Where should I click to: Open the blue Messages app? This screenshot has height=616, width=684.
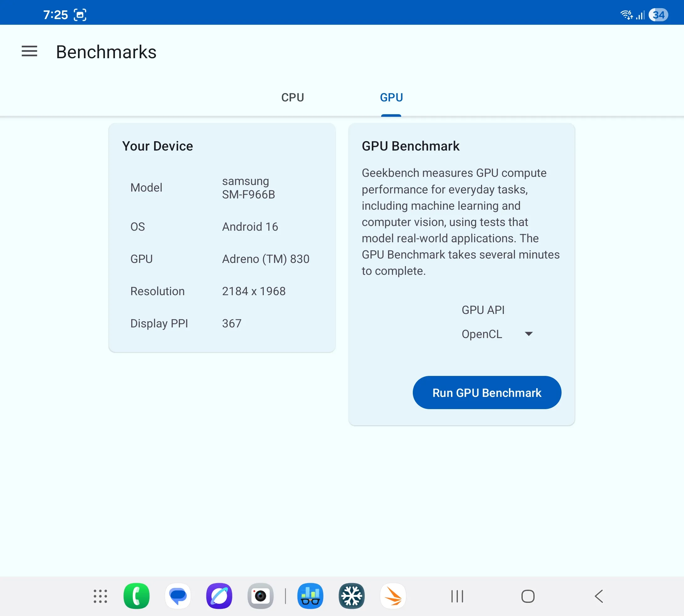pyautogui.click(x=178, y=596)
